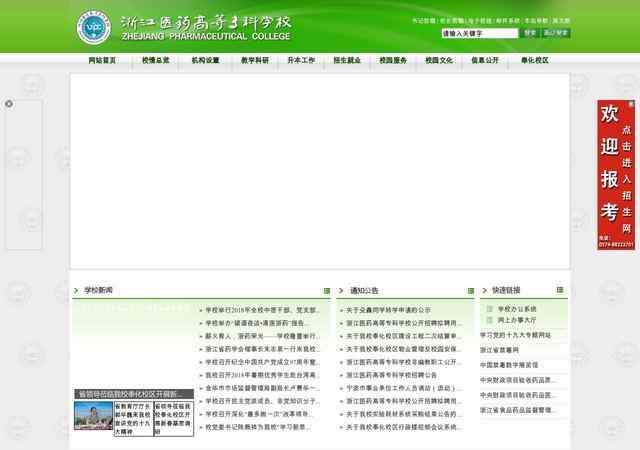The height and width of the screenshot is (450, 640).
Task: Open the 快速链接 section heading
Action: pos(506,290)
